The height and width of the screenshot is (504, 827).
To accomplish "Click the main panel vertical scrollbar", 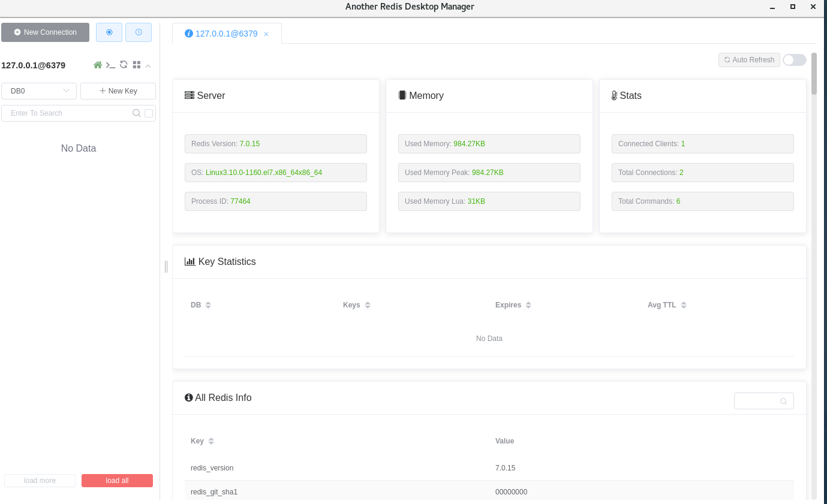I will (x=814, y=74).
